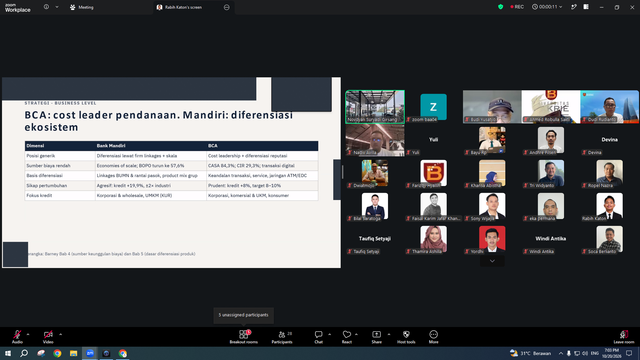Open File Explorer from taskbar
Screen dimensions: 640x360
click(73, 353)
